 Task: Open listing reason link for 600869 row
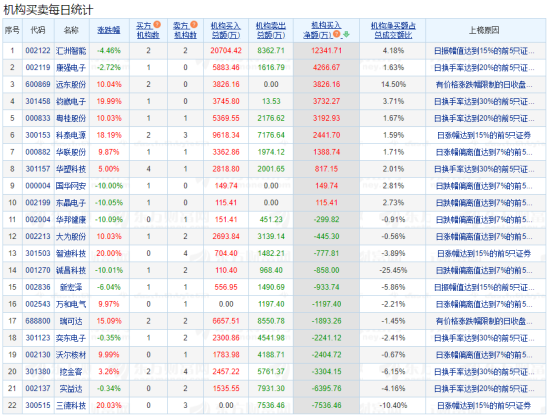click(484, 85)
